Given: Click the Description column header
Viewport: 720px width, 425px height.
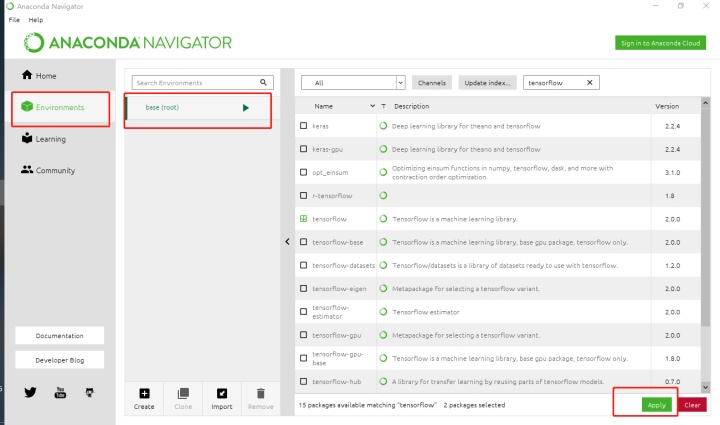Looking at the screenshot, I should click(x=411, y=106).
